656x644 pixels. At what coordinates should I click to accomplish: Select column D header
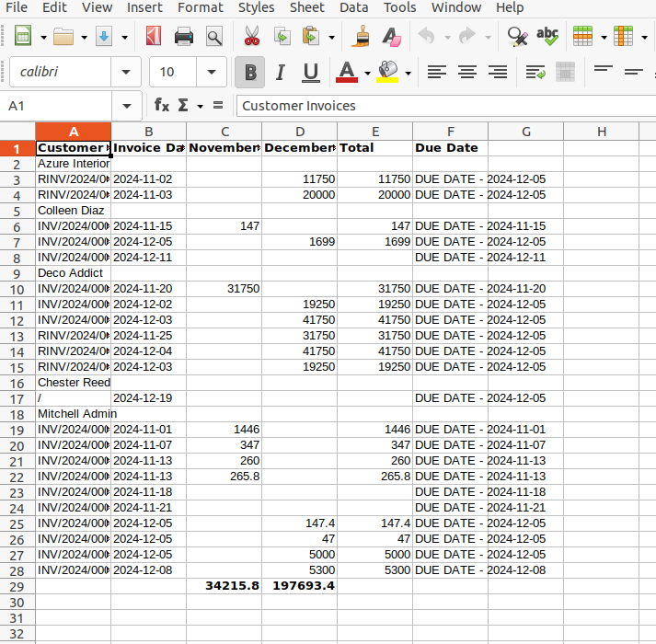click(x=299, y=132)
